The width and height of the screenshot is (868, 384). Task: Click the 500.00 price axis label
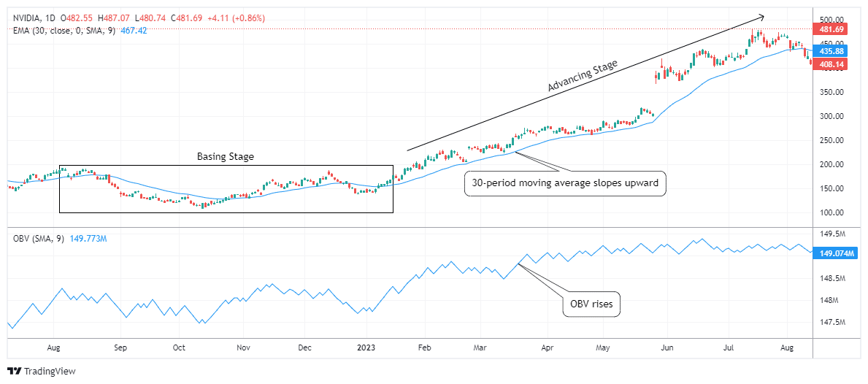tap(831, 18)
